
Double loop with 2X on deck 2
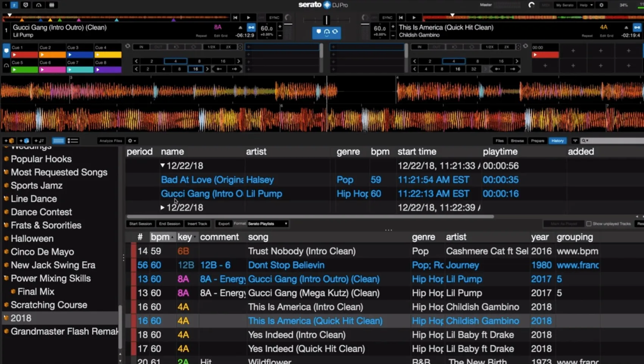pos(506,47)
